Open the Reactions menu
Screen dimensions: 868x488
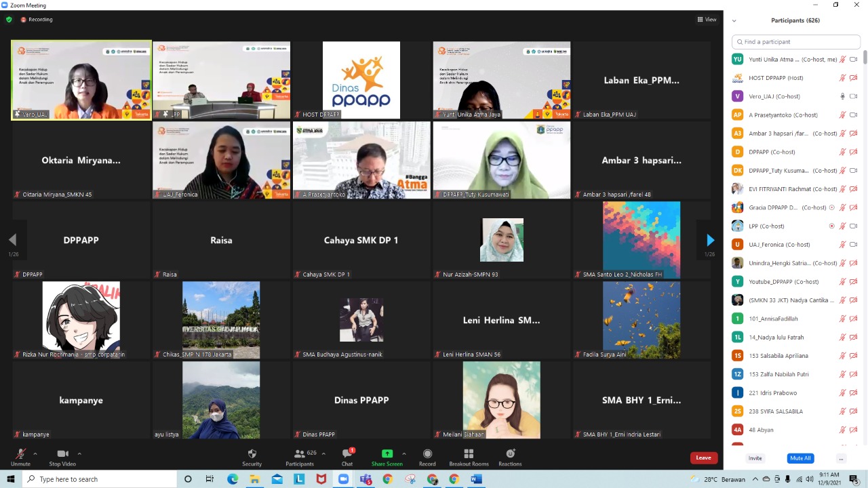click(x=510, y=456)
